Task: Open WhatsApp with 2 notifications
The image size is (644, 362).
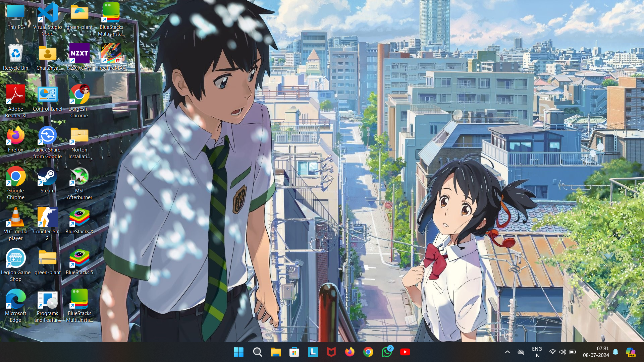Action: [387, 352]
